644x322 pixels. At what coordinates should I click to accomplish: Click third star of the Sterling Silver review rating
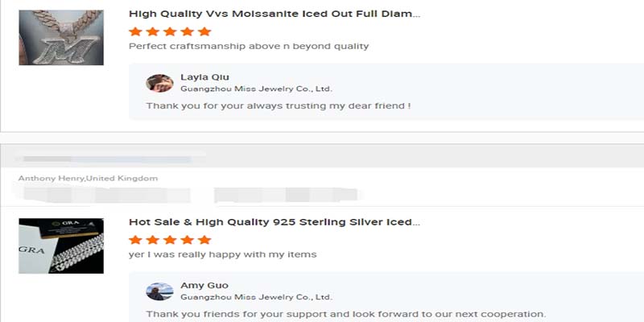(170, 240)
